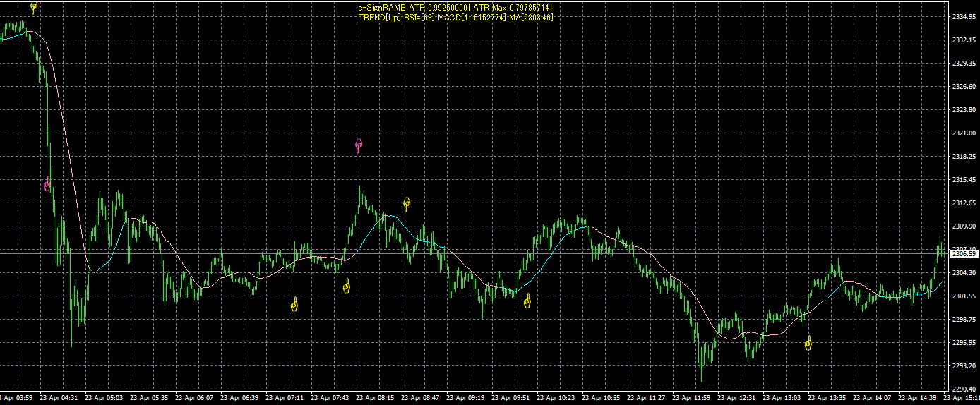Screen dimensions: 980x405
Task: Click the yellow hand signal in the top-left corner
Action: pyautogui.click(x=34, y=8)
